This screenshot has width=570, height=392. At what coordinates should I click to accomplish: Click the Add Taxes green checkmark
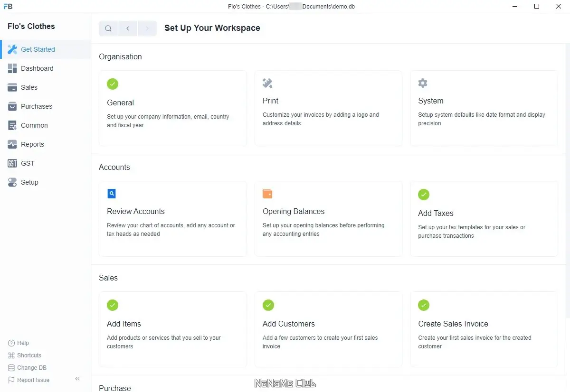[x=424, y=195]
